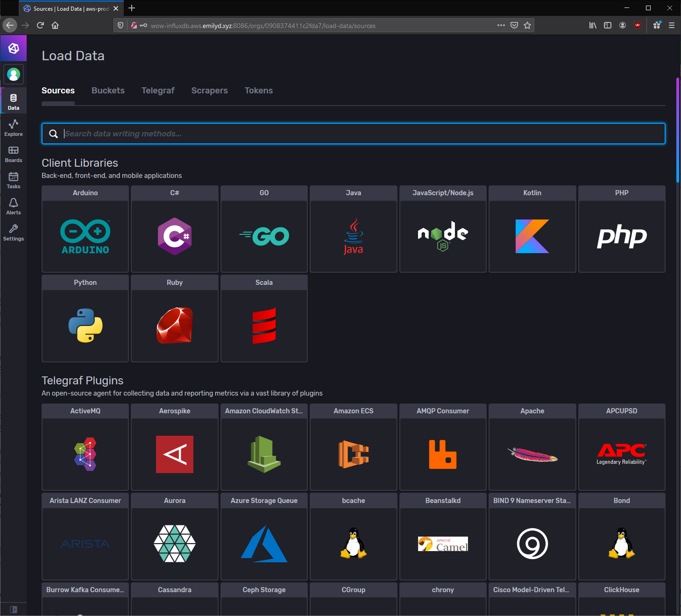Select the JavaScript/Node.js logo card

[443, 236]
